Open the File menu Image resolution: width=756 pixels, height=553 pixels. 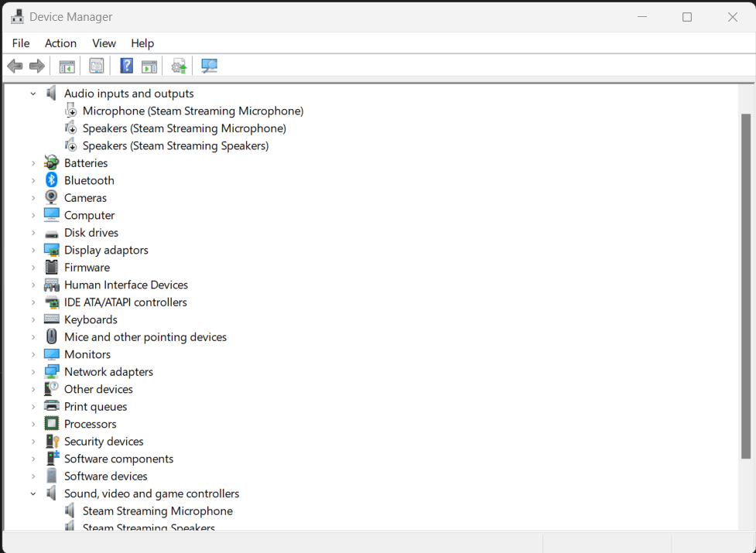pos(20,43)
